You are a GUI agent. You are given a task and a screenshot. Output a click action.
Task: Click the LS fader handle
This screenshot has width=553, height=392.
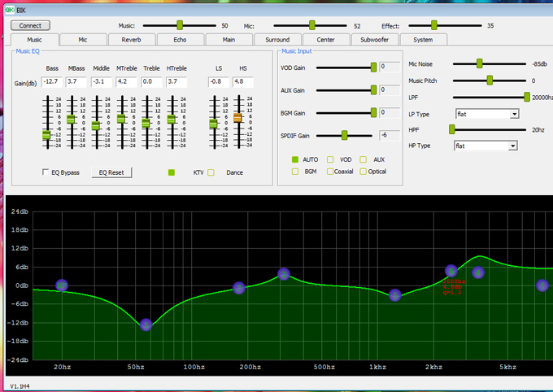tap(213, 124)
